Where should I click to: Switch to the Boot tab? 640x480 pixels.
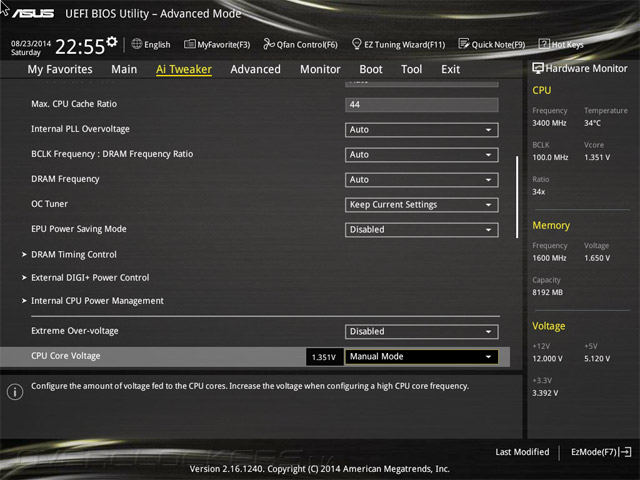(x=371, y=69)
